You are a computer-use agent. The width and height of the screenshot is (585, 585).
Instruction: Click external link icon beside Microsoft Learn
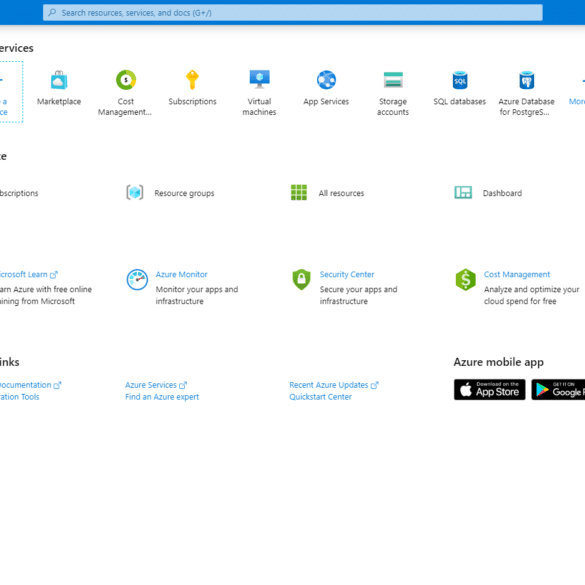(x=54, y=275)
